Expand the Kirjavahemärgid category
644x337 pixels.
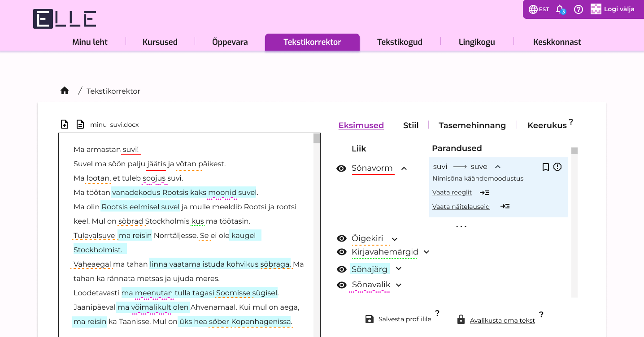[426, 252]
